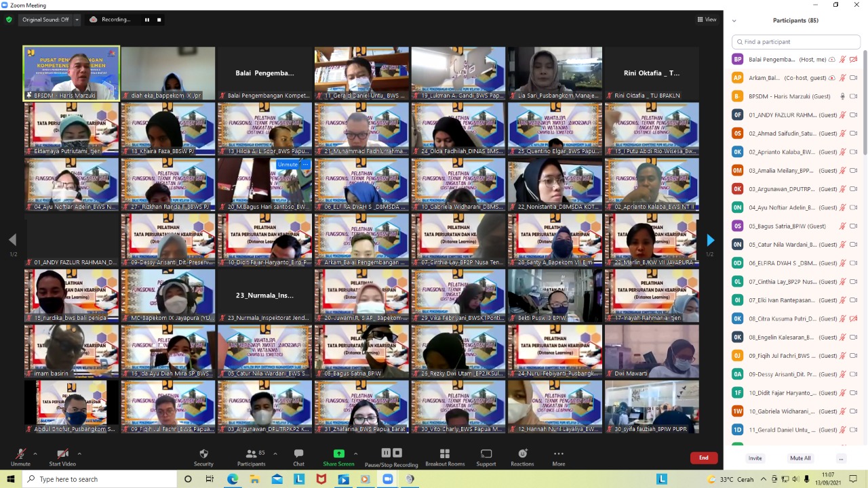This screenshot has width=868, height=488.
Task: Open Microsoft Edge from taskbar
Action: click(x=233, y=479)
